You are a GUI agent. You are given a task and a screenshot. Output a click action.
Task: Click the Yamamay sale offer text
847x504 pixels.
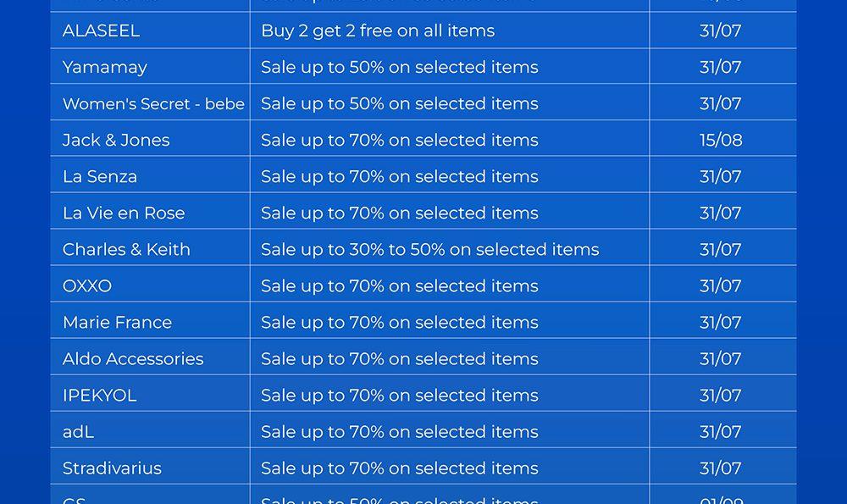pos(399,67)
